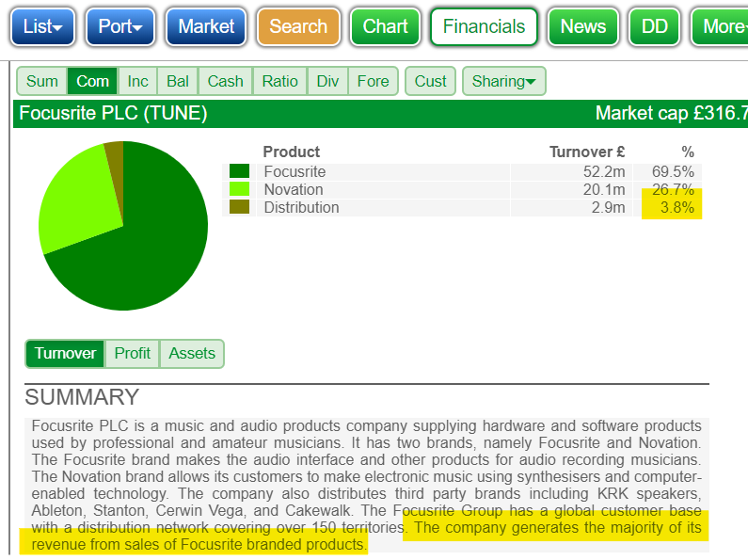The image size is (748, 560).
Task: Expand the Sharing dropdown
Action: point(503,81)
